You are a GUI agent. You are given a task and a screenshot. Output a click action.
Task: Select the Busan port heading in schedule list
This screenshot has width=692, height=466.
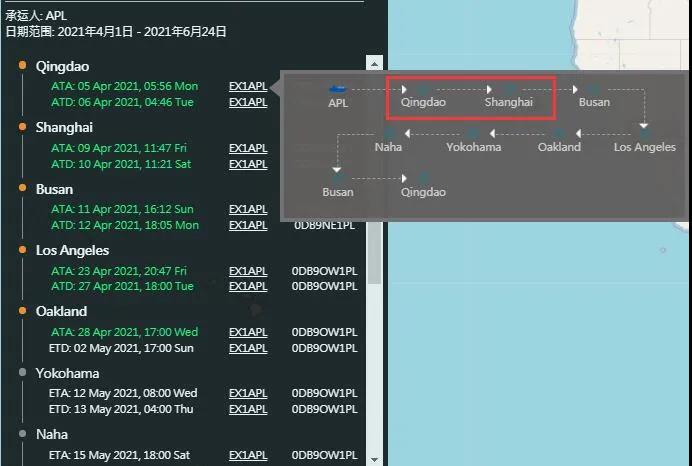click(54, 189)
